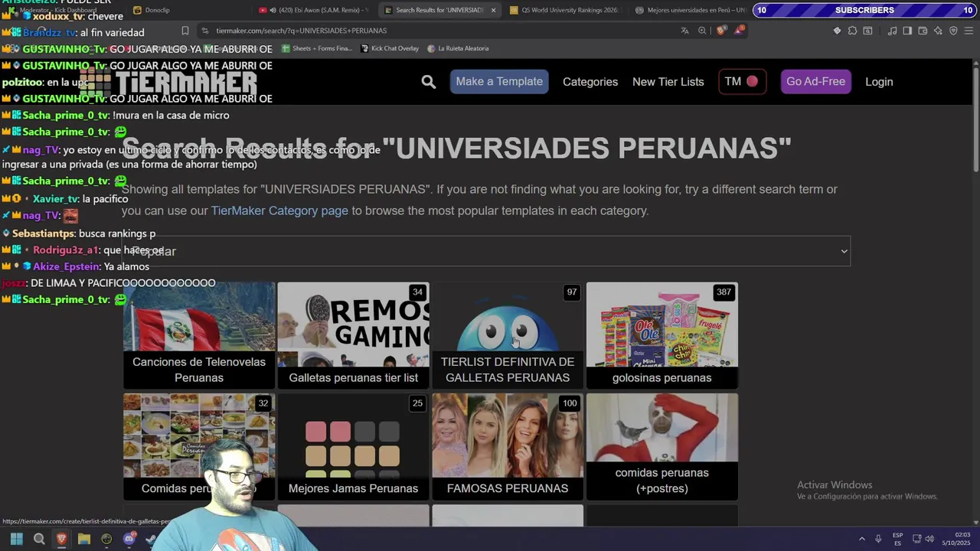Click the ESP language indicator in taskbar
The height and width of the screenshot is (551, 980).
point(897,539)
